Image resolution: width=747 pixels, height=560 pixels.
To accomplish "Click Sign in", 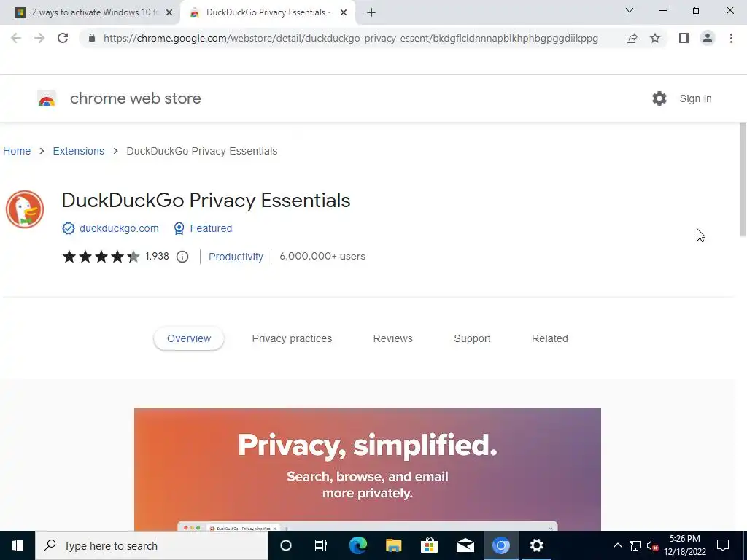I will click(x=695, y=98).
